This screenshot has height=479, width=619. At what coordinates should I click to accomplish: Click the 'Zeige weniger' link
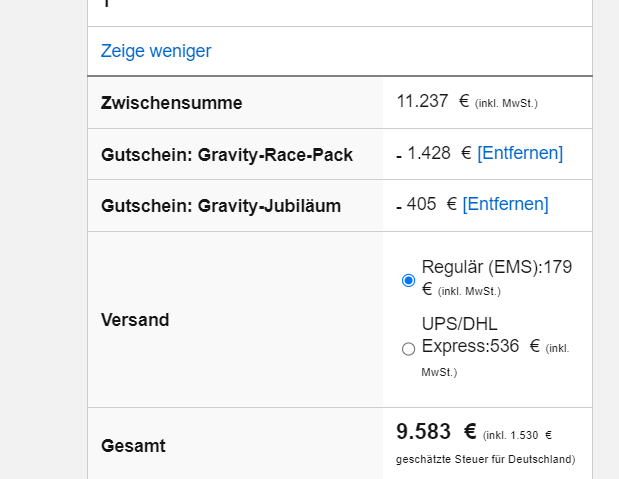pos(155,51)
